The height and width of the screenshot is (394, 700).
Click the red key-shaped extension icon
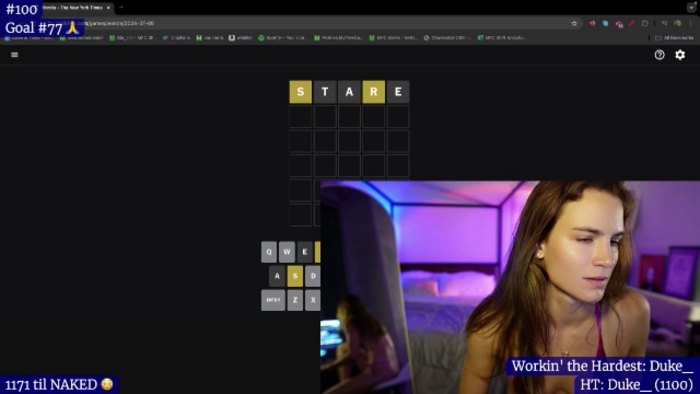631,23
